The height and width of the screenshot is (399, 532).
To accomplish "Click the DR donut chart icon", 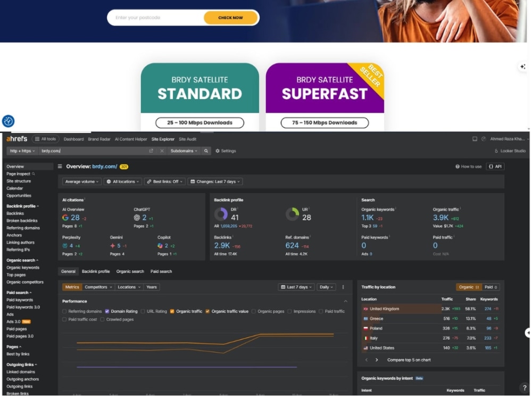I will (221, 214).
